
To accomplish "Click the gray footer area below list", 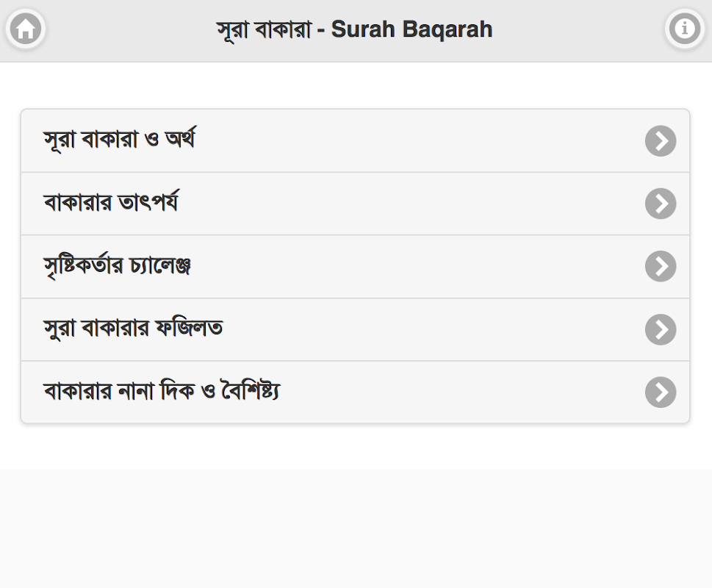I will (x=356, y=529).
